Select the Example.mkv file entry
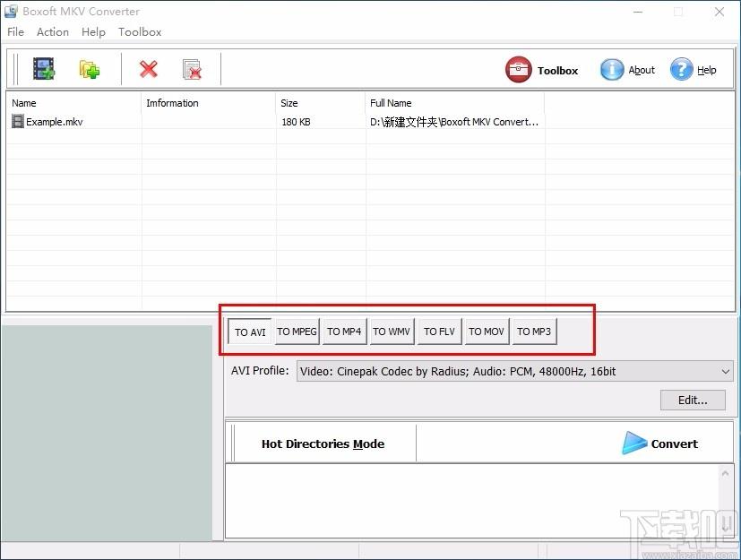741x560 pixels. pyautogui.click(x=54, y=122)
